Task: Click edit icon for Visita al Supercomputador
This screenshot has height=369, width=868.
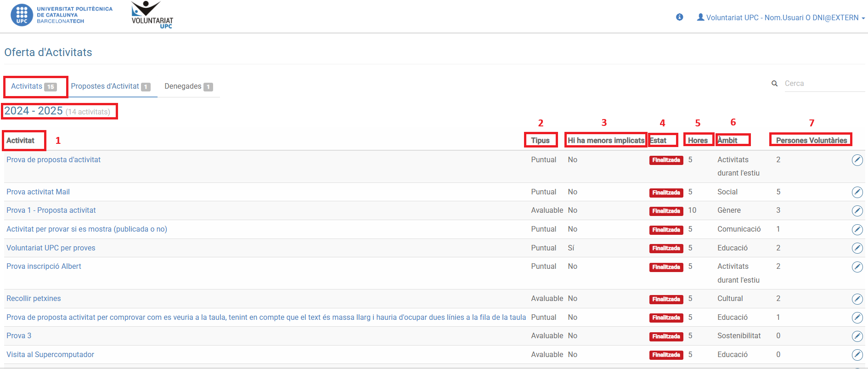Action: (857, 355)
